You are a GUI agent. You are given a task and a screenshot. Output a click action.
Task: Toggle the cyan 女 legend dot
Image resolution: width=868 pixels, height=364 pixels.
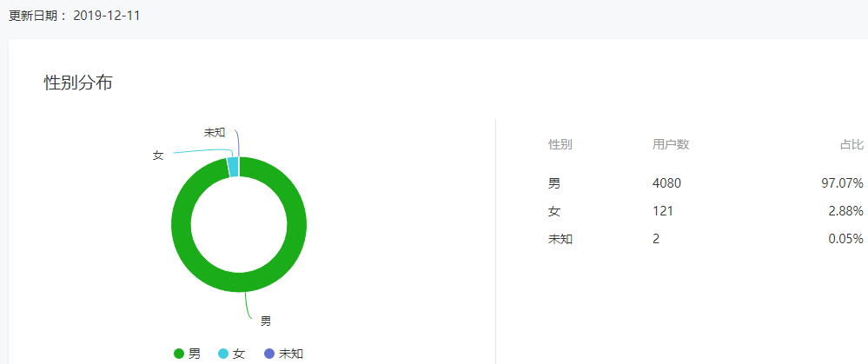point(223,354)
